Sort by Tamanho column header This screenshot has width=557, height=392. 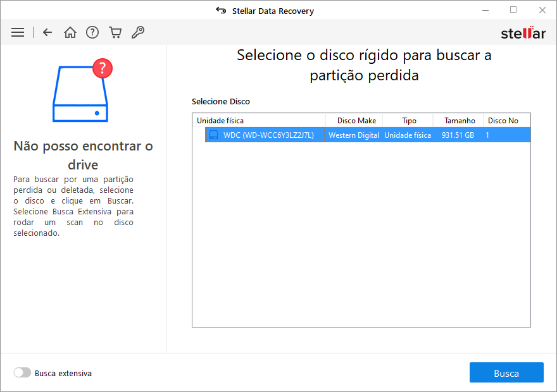click(458, 121)
